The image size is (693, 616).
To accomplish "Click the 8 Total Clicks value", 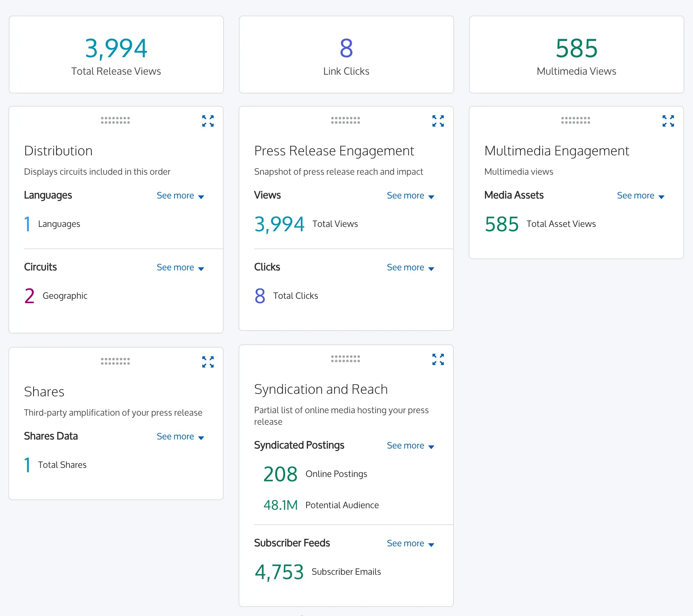I will tap(260, 296).
